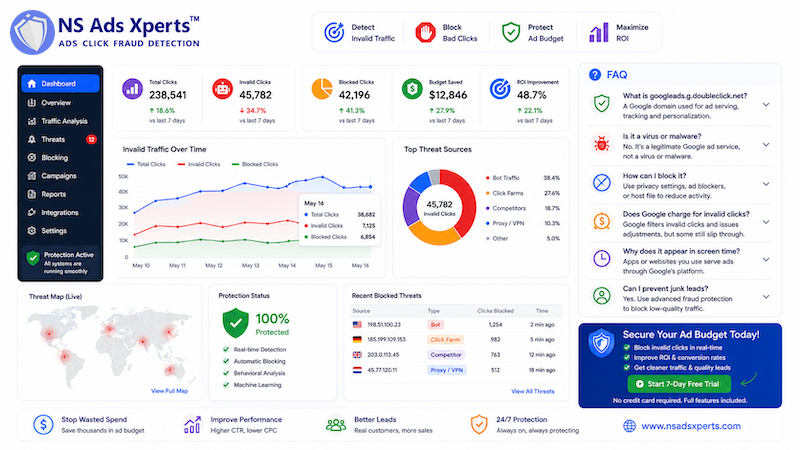The width and height of the screenshot is (800, 450).
Task: Click the Maximize ROI bar chart icon
Action: coord(599,32)
